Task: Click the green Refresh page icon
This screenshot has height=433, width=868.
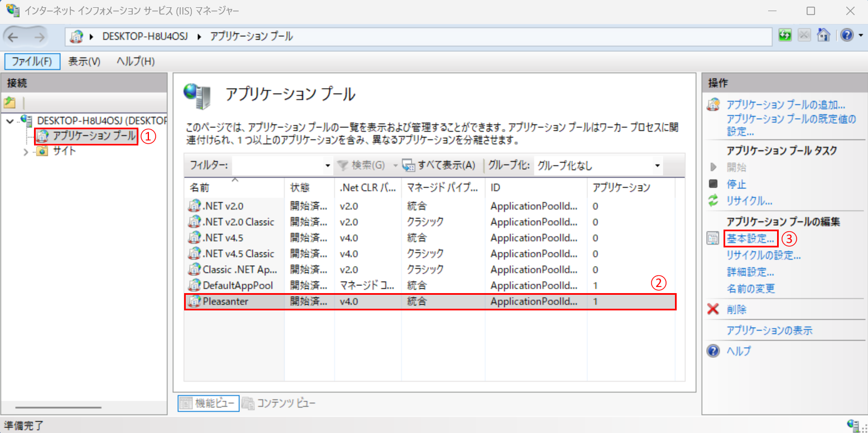Action: point(785,35)
